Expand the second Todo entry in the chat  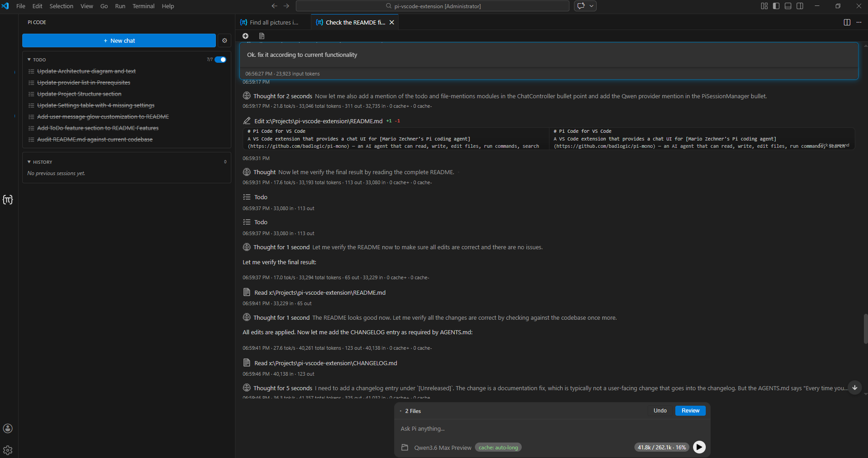coord(255,222)
